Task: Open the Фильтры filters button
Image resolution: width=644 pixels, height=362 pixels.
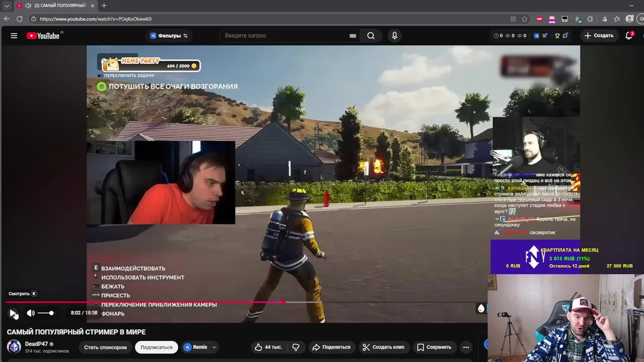Action: click(x=169, y=36)
